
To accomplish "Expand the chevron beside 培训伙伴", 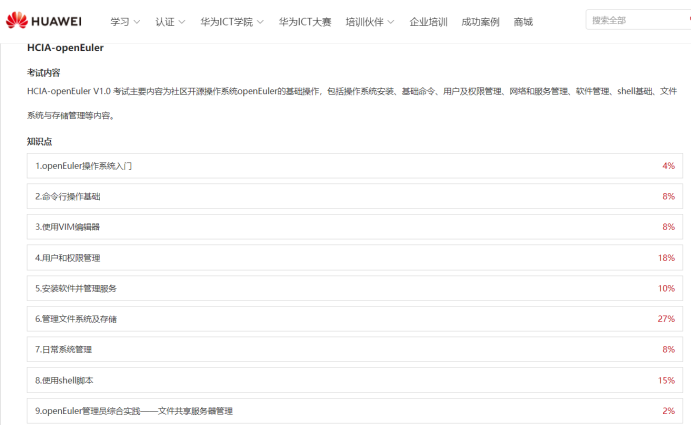I will pyautogui.click(x=390, y=22).
